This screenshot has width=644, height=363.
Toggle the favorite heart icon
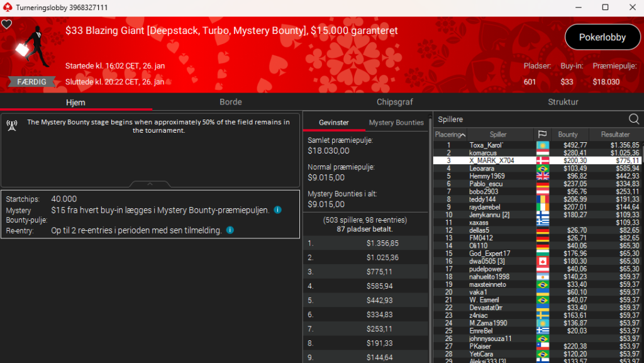[7, 25]
